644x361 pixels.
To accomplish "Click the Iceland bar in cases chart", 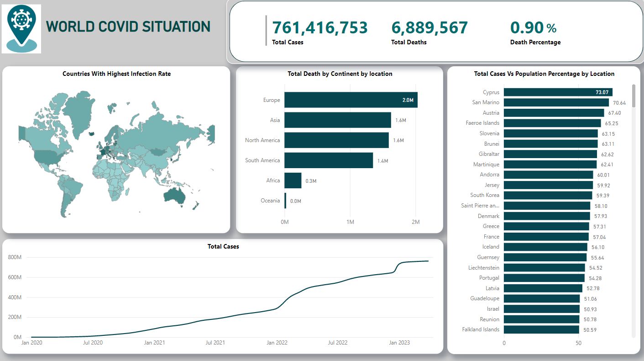I will 545,247.
